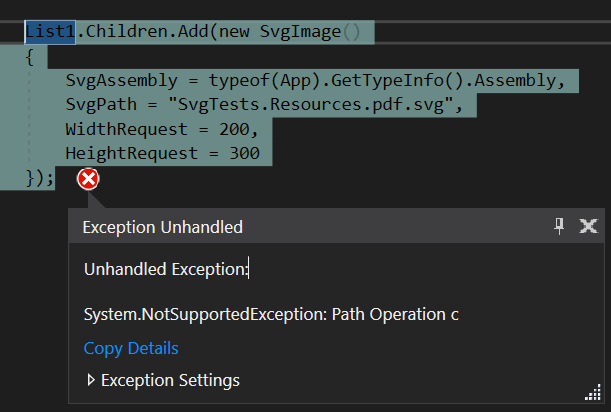The height and width of the screenshot is (412, 611).
Task: Click the popup resize grip corner
Action: [593, 393]
